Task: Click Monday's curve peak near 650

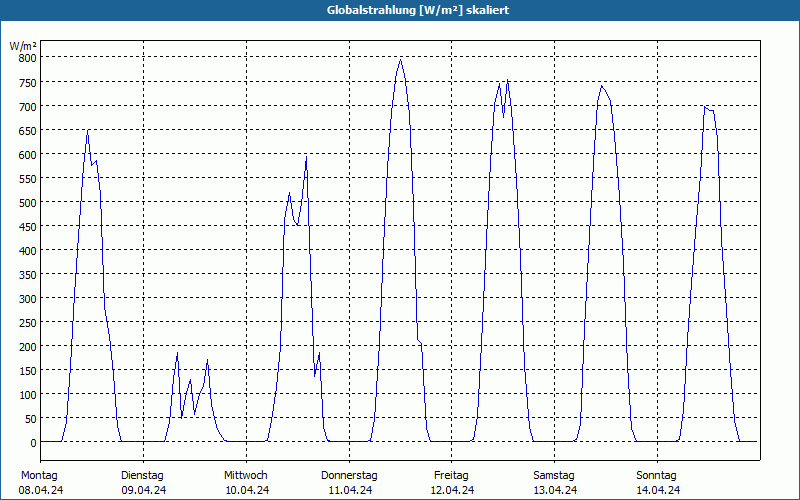Action: [88, 130]
